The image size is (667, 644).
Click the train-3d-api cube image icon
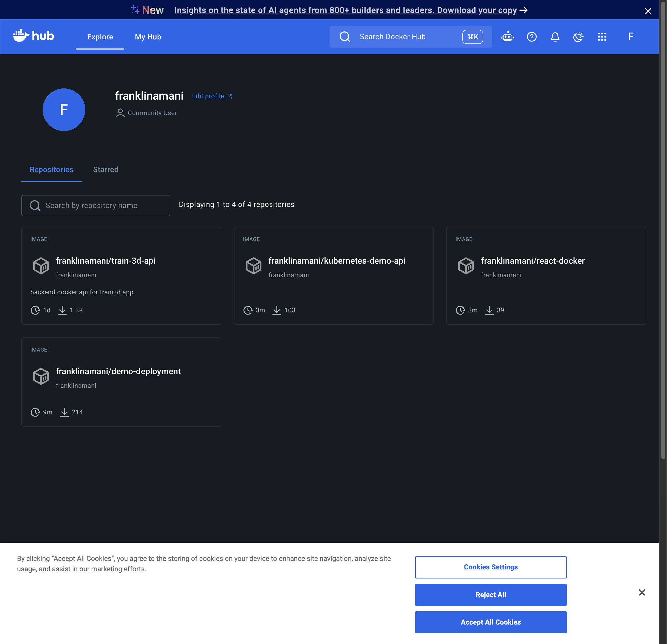(41, 266)
